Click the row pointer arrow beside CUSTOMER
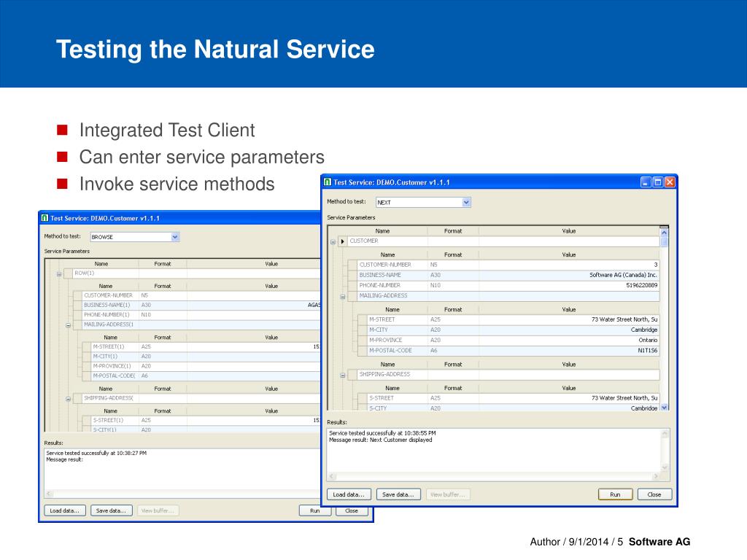The image size is (747, 560). click(343, 242)
